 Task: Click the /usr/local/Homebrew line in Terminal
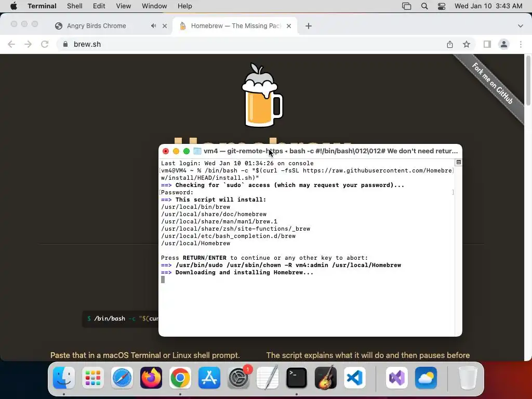(x=195, y=243)
